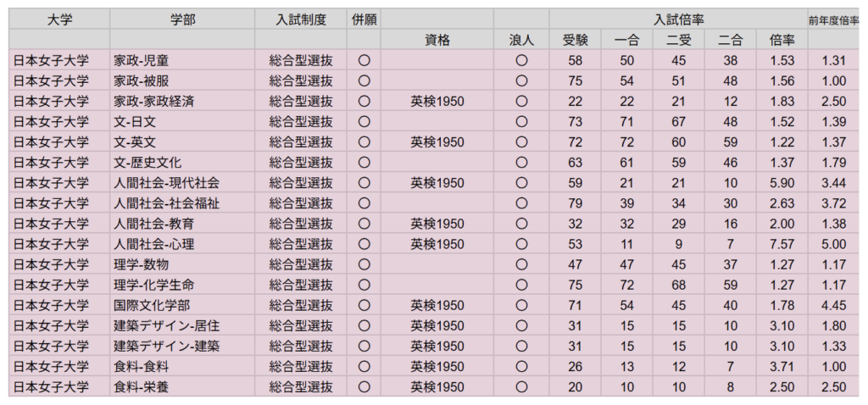
Task: Select 倍率 value 3.71 for 食料-食料
Action: (782, 367)
